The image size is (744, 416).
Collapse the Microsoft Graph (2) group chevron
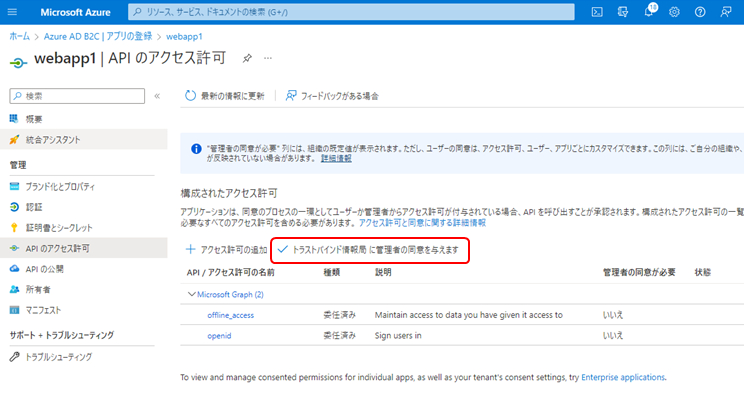pos(191,294)
